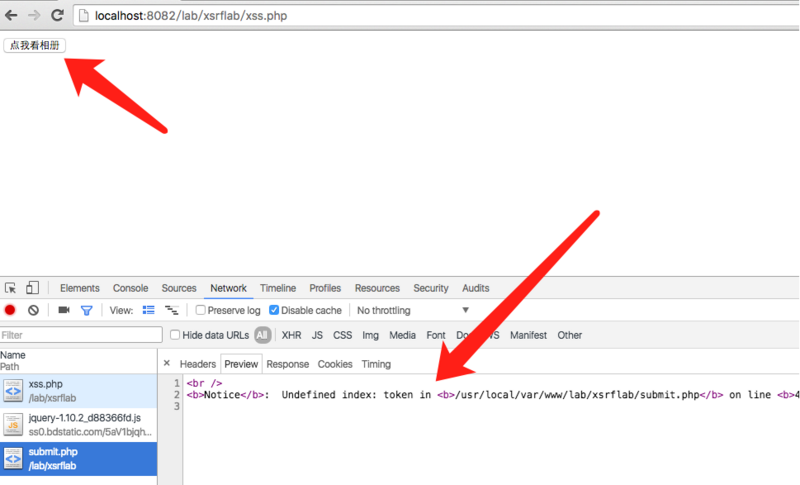Open the Console tab

pos(130,288)
